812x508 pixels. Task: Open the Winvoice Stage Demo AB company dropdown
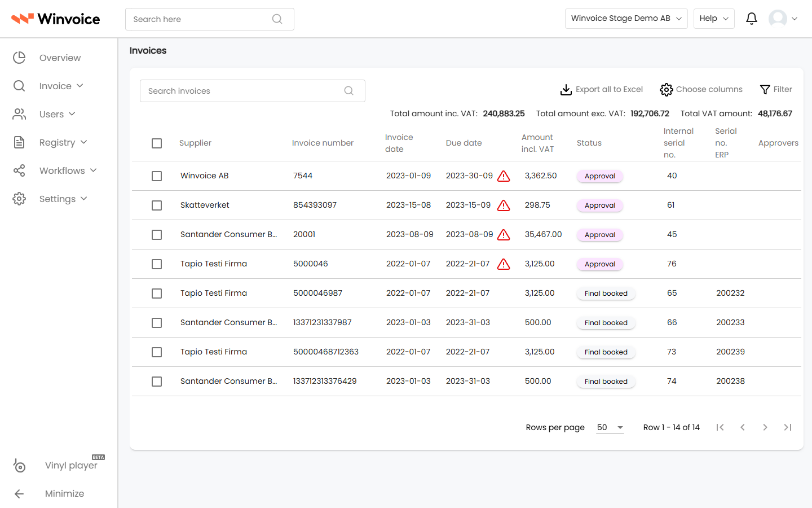point(626,19)
